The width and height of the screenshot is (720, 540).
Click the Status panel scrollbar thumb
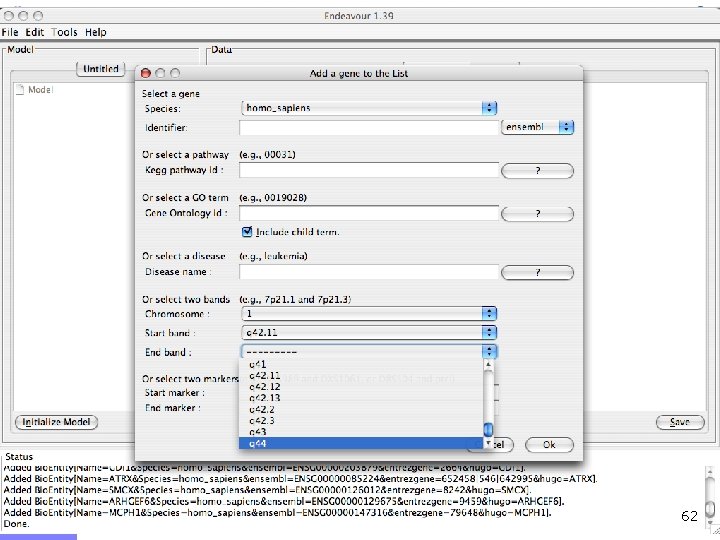point(710,508)
